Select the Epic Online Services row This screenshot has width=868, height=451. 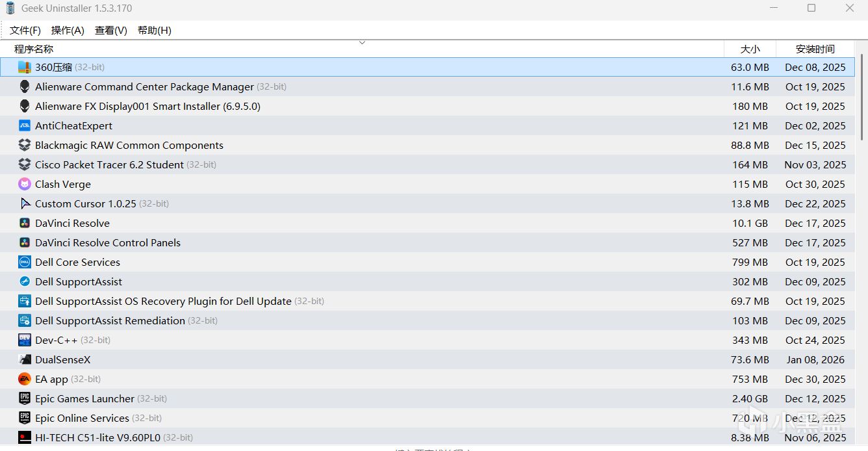click(428, 418)
